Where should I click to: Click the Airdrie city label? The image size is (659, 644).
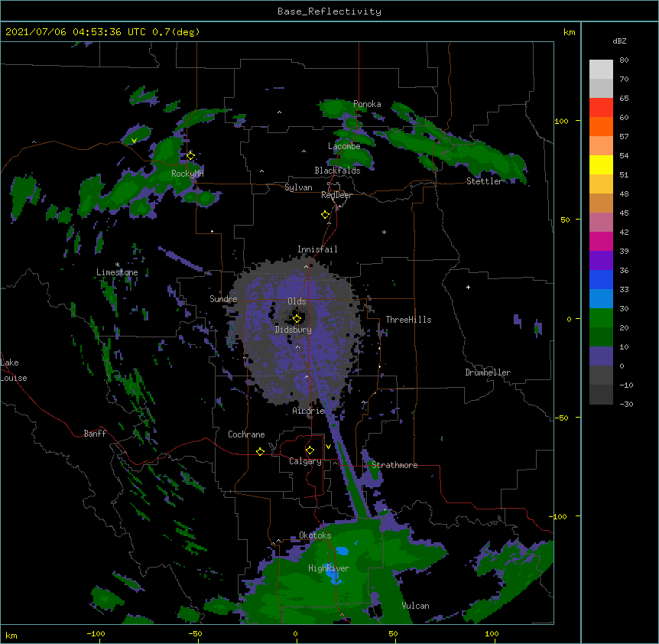pos(308,411)
